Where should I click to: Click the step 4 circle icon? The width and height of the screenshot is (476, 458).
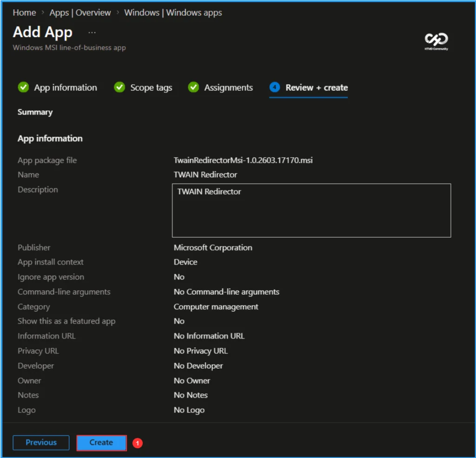click(274, 87)
